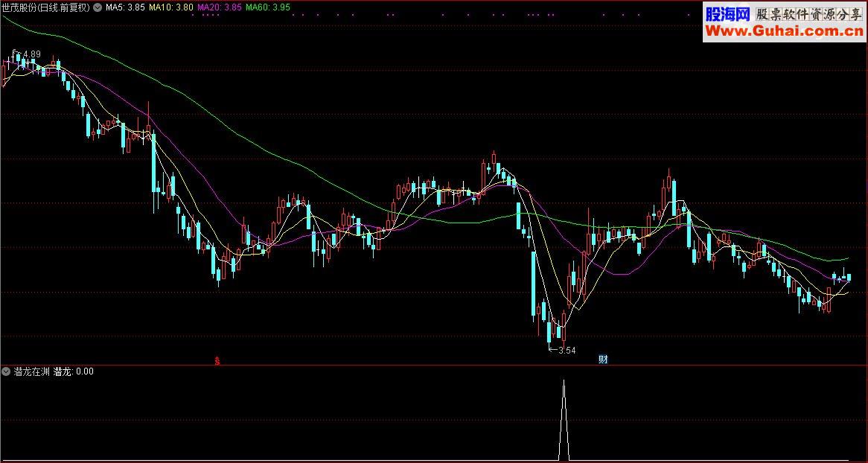The image size is (868, 463).
Task: Select the MA10: 3.80 label
Action: coord(171,7)
